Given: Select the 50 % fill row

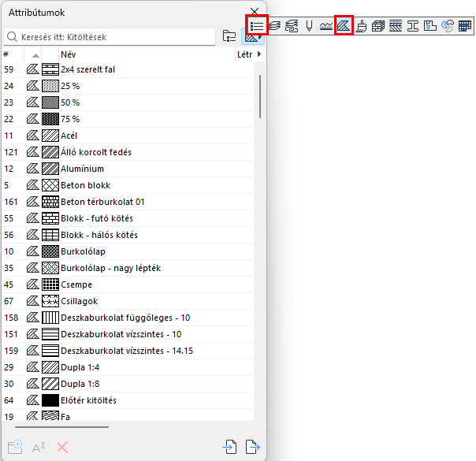Looking at the screenshot, I should pyautogui.click(x=128, y=102).
